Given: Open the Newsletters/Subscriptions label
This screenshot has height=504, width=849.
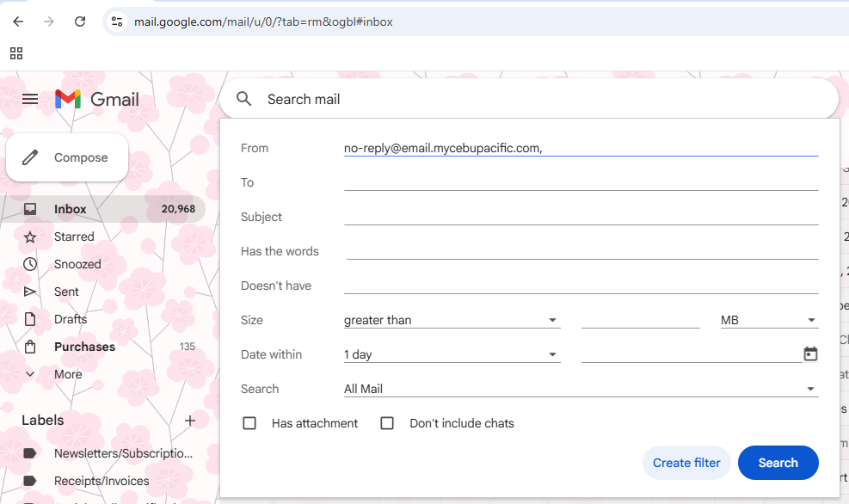Looking at the screenshot, I should [124, 453].
